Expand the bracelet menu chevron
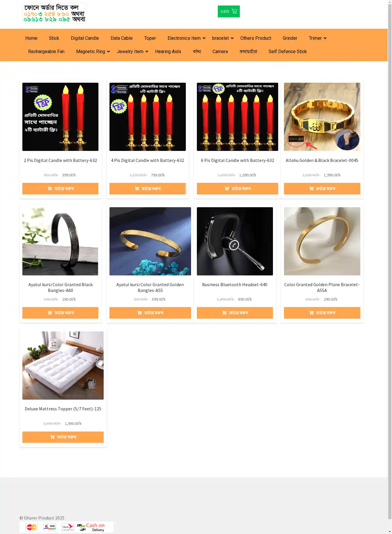Image resolution: width=392 pixels, height=534 pixels. (x=232, y=38)
